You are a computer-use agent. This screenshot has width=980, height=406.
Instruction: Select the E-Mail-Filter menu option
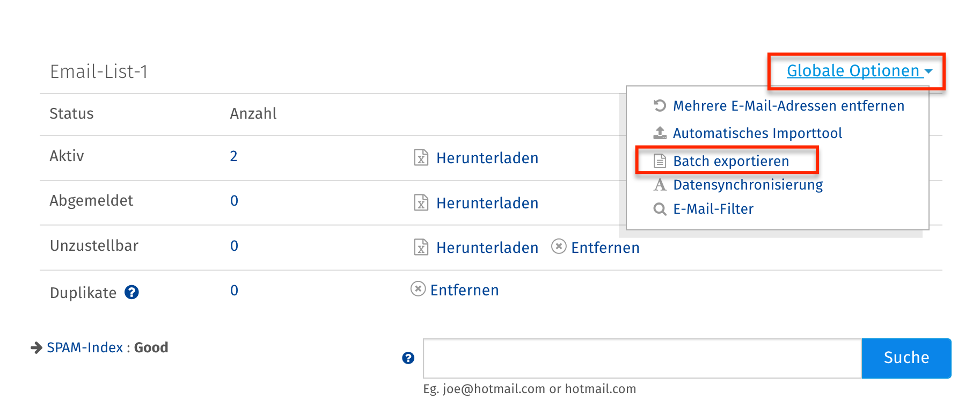[713, 209]
